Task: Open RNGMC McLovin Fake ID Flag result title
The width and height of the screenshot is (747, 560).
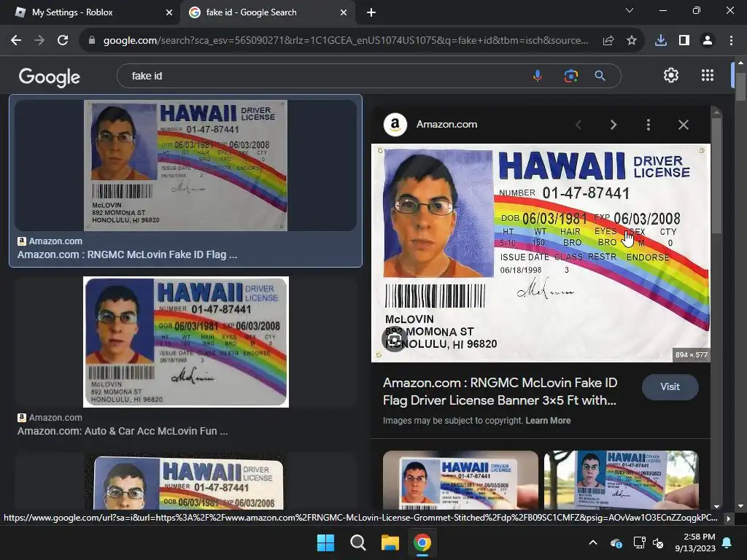Action: pos(127,254)
